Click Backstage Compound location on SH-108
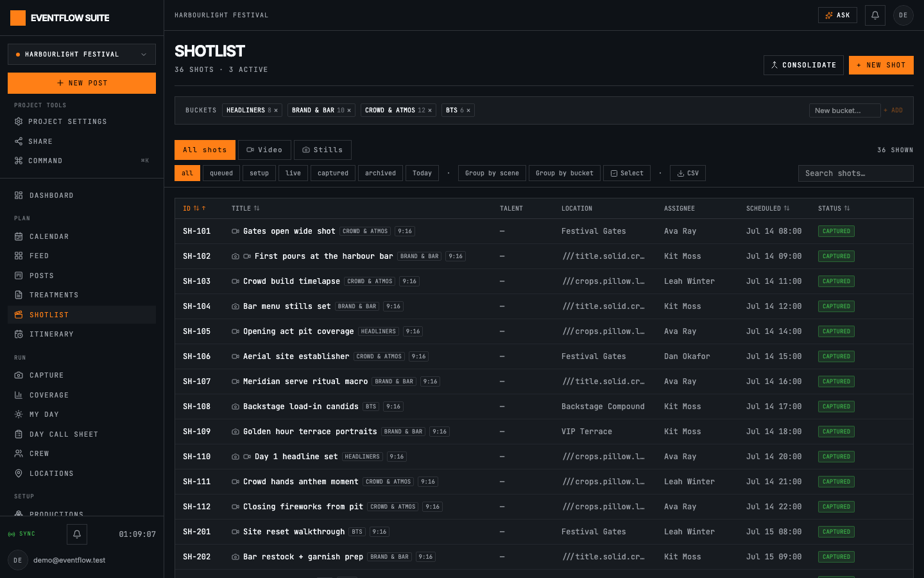Screen dimensions: 924x578 [603, 407]
